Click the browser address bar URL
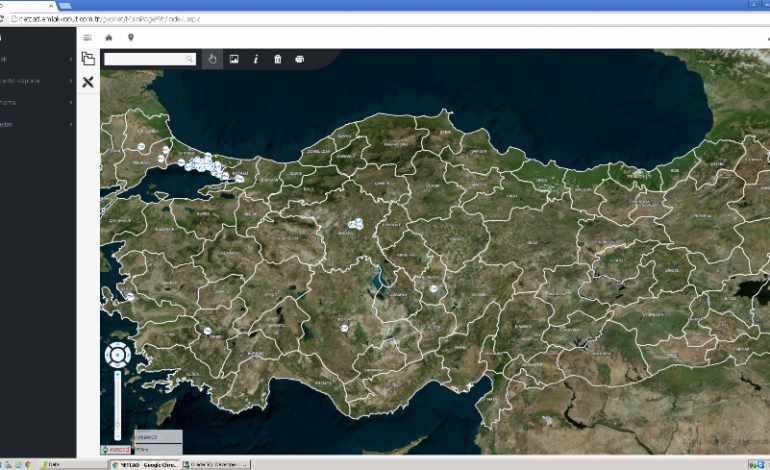 tap(109, 19)
